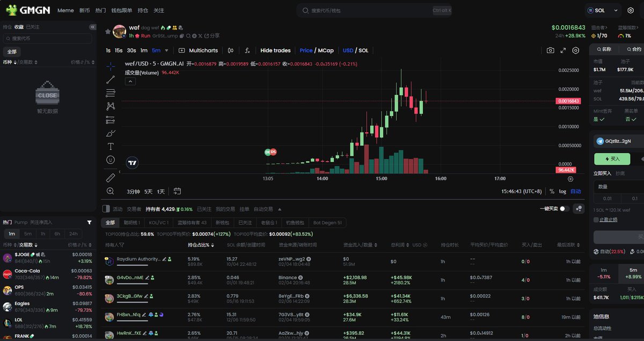Open global settings gear in header

point(631,10)
